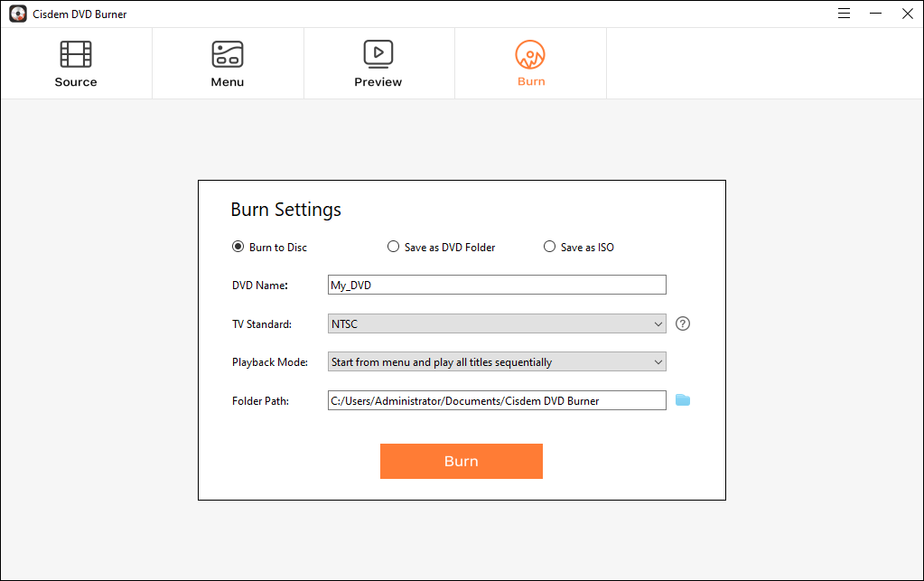Viewport: 924px width, 581px height.
Task: Click the Burn disc icon
Action: click(530, 53)
